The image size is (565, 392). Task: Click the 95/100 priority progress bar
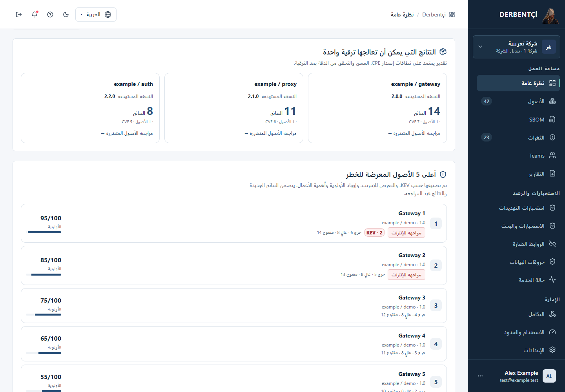[x=44, y=232]
